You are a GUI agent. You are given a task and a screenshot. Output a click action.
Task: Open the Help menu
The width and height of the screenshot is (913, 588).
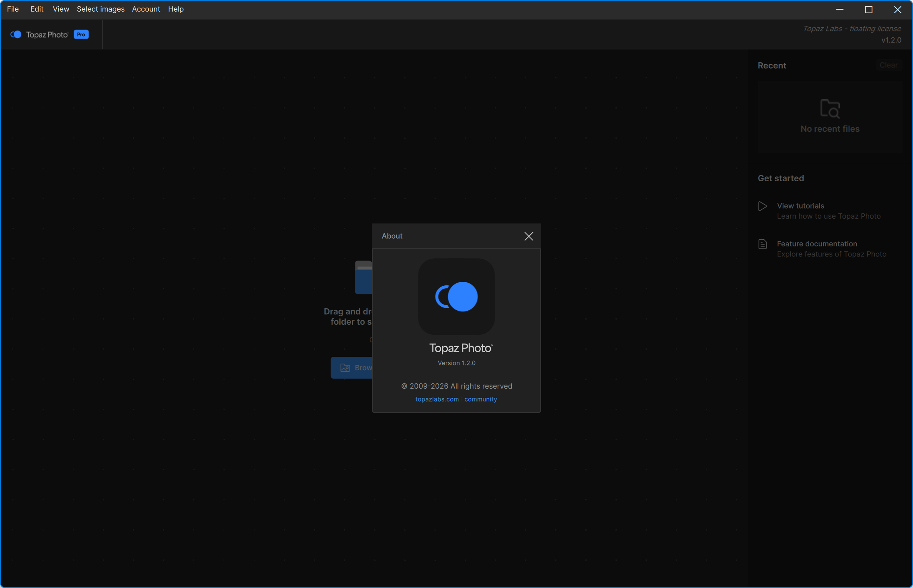coord(176,9)
